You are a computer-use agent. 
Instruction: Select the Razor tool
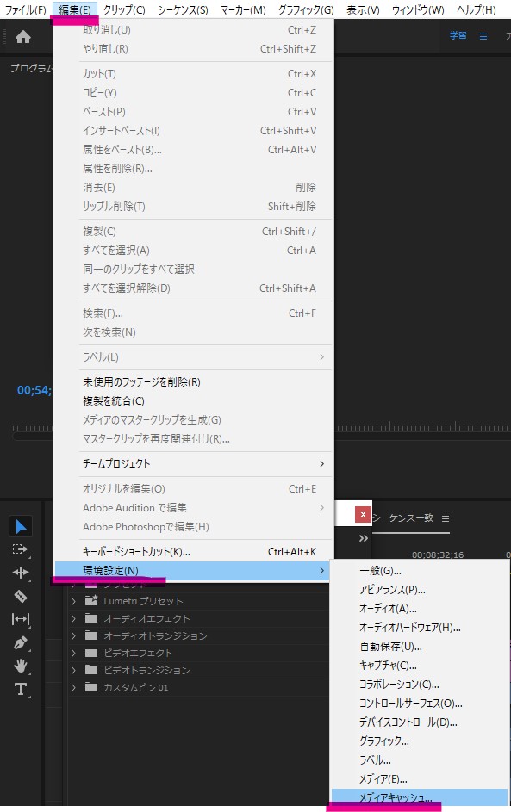[21, 596]
